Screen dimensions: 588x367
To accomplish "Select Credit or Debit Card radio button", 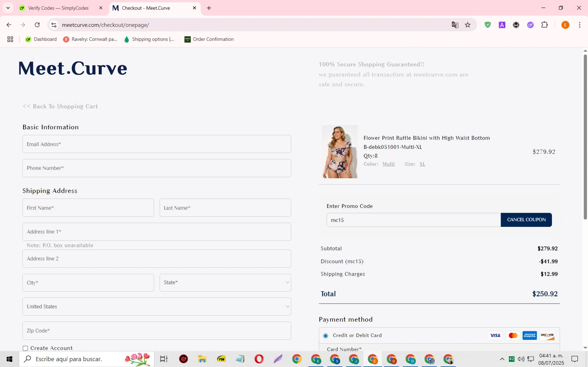I will (x=326, y=336).
